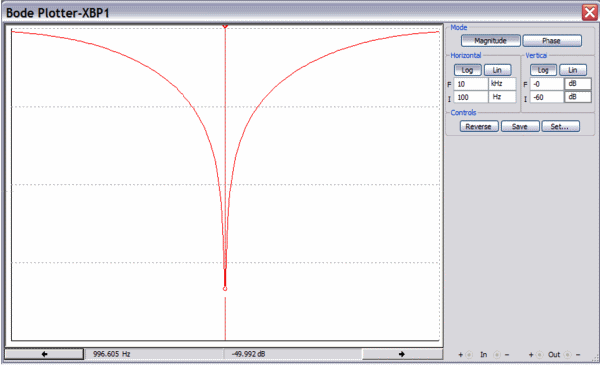The width and height of the screenshot is (600, 365).
Task: Click the Out negative terminal
Action: [567, 355]
